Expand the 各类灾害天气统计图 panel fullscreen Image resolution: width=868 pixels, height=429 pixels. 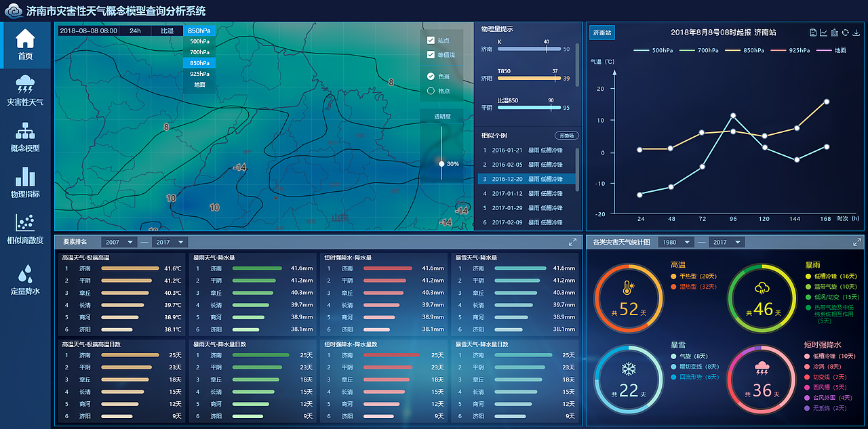(857, 242)
